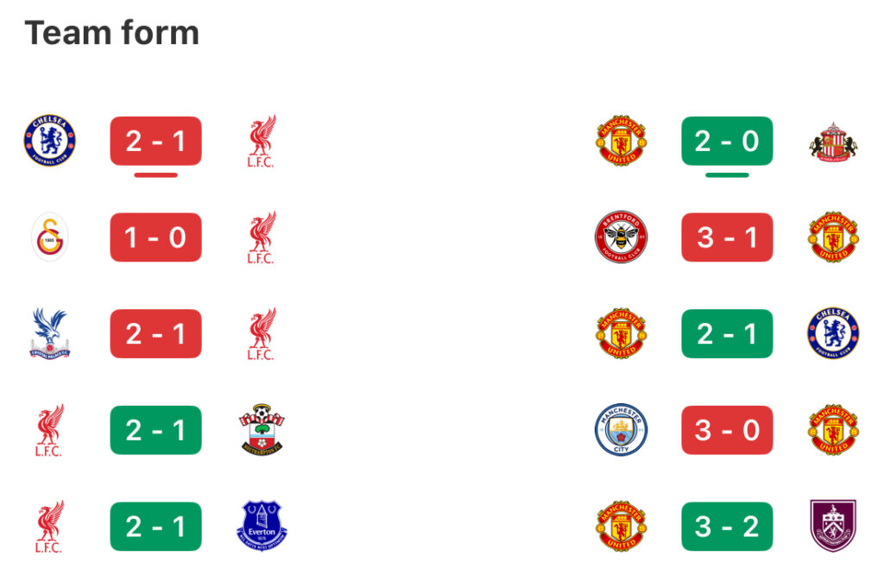Open Manchester City 3 - 0 score badge
Screen dimensions: 884x588
pos(727,429)
